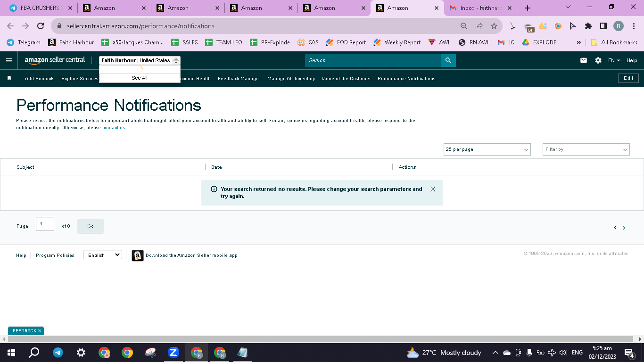Click the bookmark flag icon in navigation bar

click(x=9, y=78)
